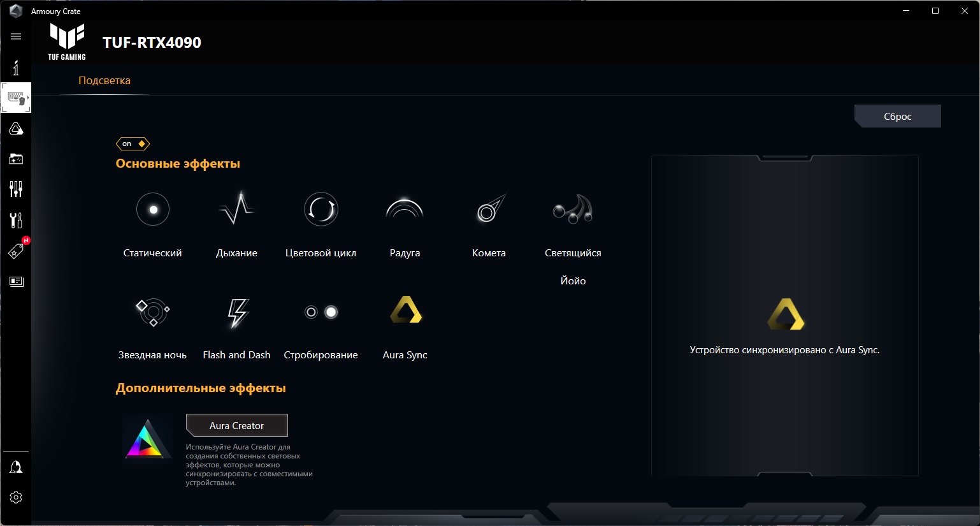Open the hamburger menu in the sidebar
Viewport: 980px width, 526px height.
16,36
